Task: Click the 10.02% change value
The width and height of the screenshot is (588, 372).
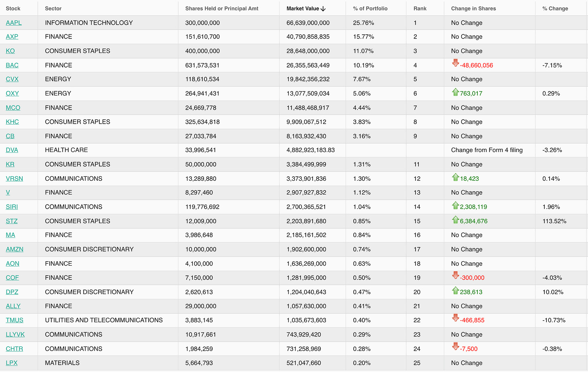Action: (553, 292)
